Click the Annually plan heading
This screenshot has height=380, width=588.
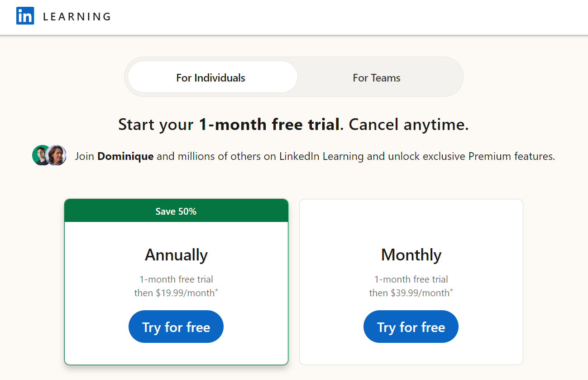point(176,255)
